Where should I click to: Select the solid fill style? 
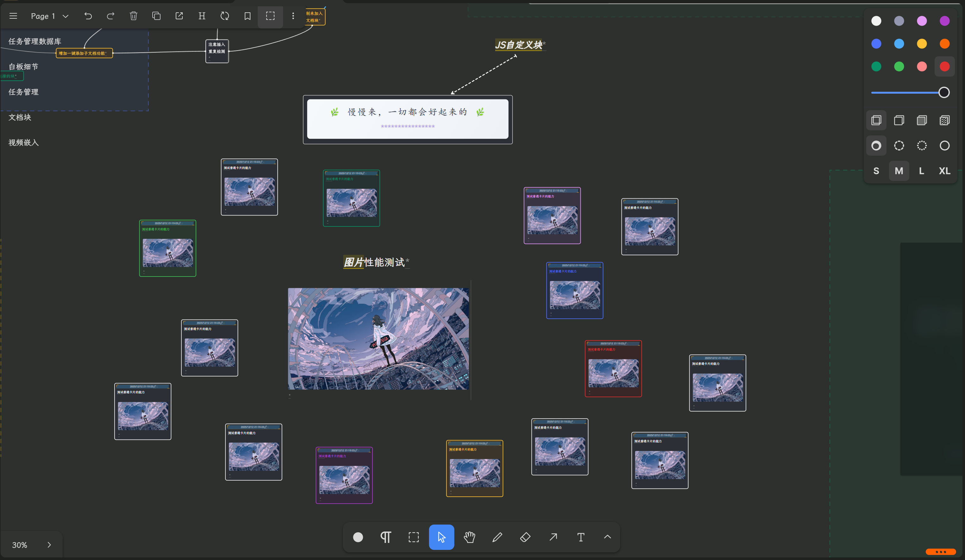pos(921,121)
